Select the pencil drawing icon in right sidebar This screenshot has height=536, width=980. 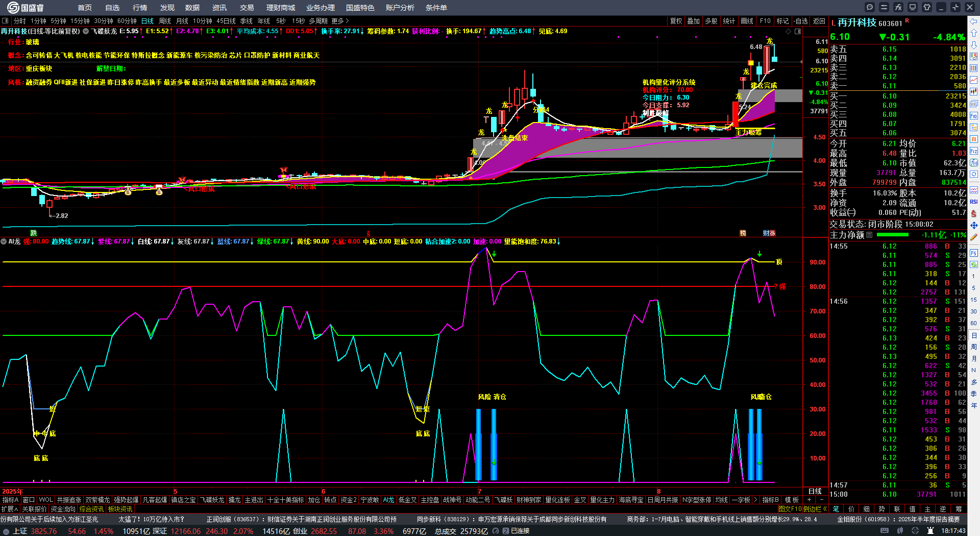[x=974, y=237]
